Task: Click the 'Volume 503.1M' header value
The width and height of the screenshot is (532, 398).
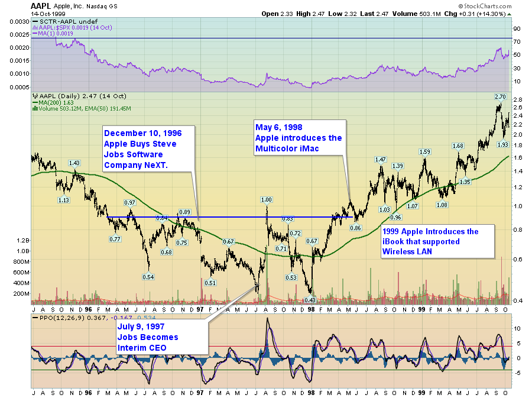Action: pyautogui.click(x=416, y=14)
